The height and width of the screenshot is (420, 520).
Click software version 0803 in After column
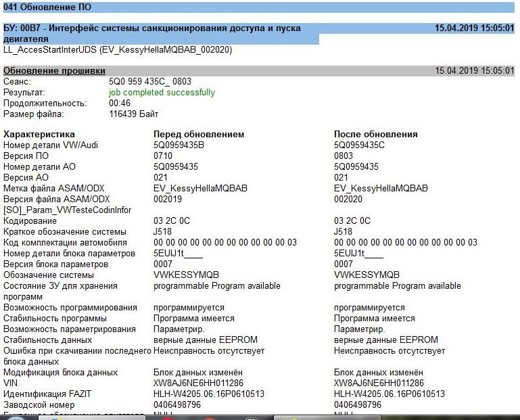344,156
